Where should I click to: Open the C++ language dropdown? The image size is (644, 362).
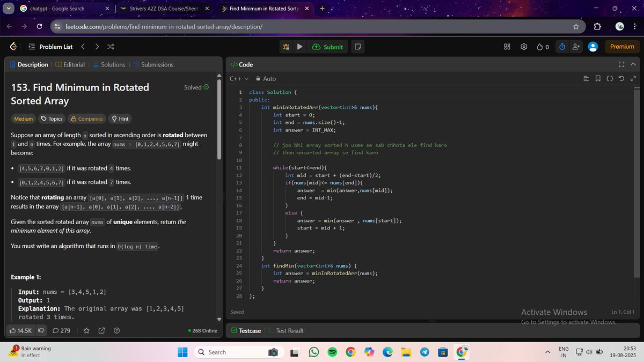(239, 79)
